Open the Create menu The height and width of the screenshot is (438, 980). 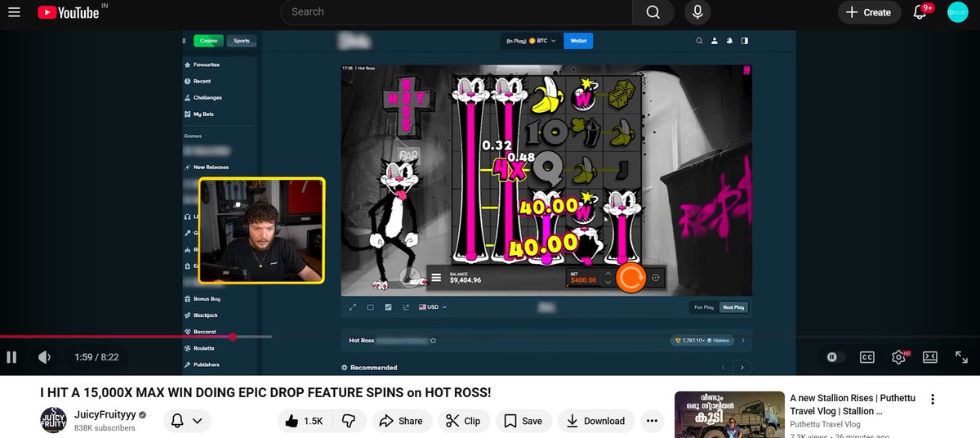coord(869,12)
